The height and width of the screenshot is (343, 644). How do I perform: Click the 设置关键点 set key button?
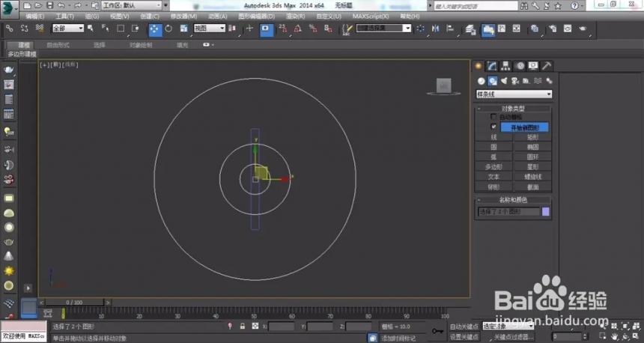(464, 336)
